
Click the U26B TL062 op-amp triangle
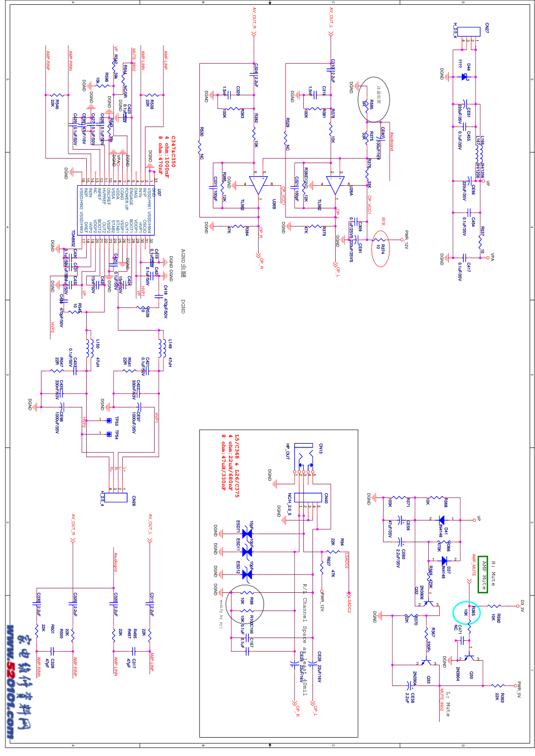point(258,185)
